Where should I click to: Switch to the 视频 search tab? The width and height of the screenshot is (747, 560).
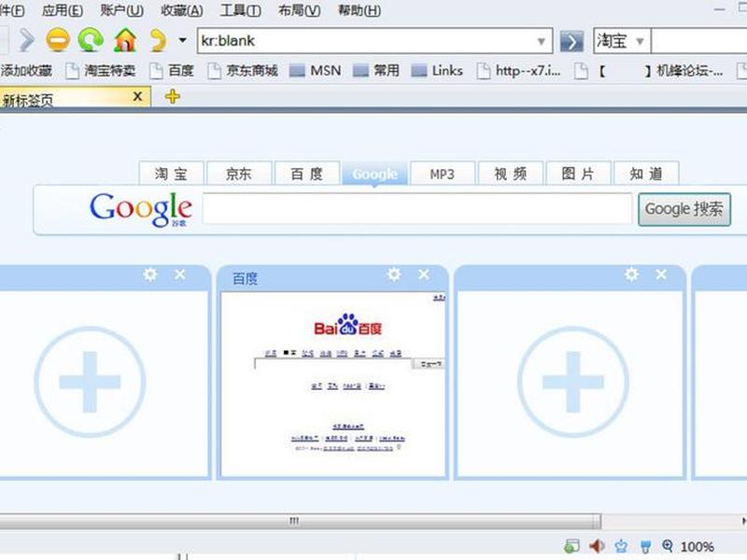click(511, 174)
